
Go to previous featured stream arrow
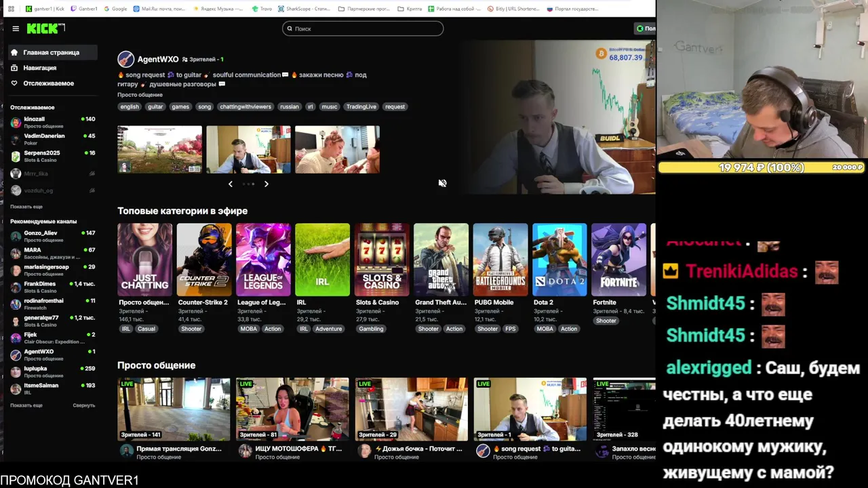point(231,184)
